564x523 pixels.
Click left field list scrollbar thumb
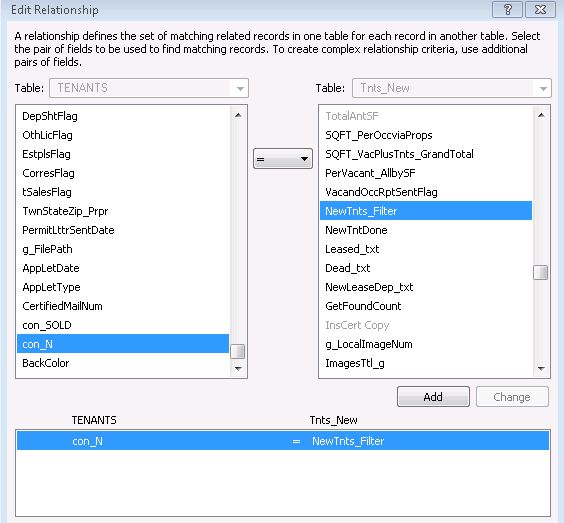(238, 351)
